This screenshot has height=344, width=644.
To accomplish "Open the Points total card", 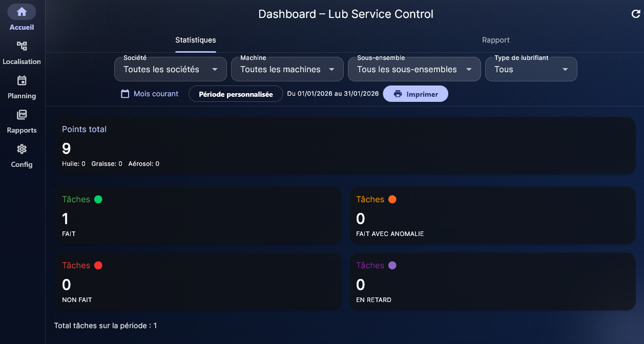I will coord(345,145).
